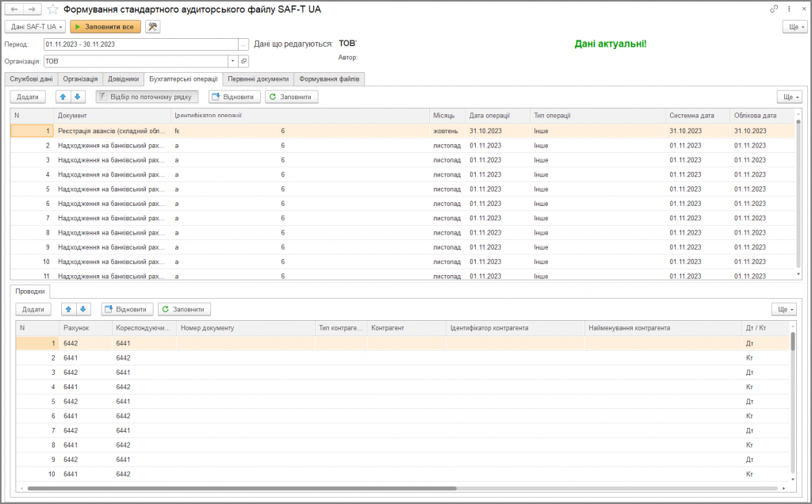Click Найменування контрагента column header
The height and width of the screenshot is (504, 812).
coord(663,328)
